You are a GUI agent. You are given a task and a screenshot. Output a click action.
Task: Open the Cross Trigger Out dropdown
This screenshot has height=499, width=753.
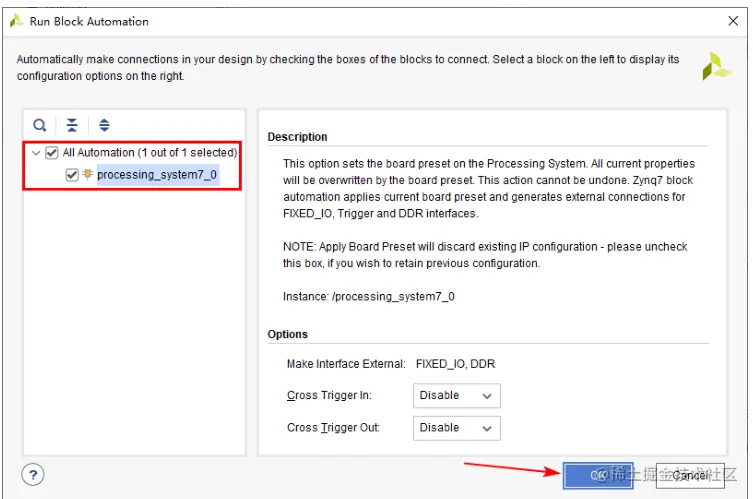coord(457,428)
